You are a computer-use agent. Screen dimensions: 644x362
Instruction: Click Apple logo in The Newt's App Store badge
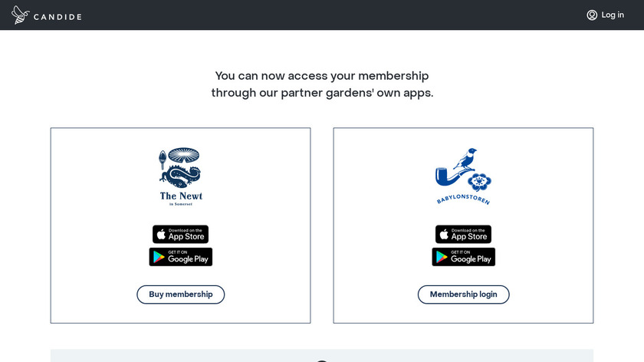(x=161, y=235)
